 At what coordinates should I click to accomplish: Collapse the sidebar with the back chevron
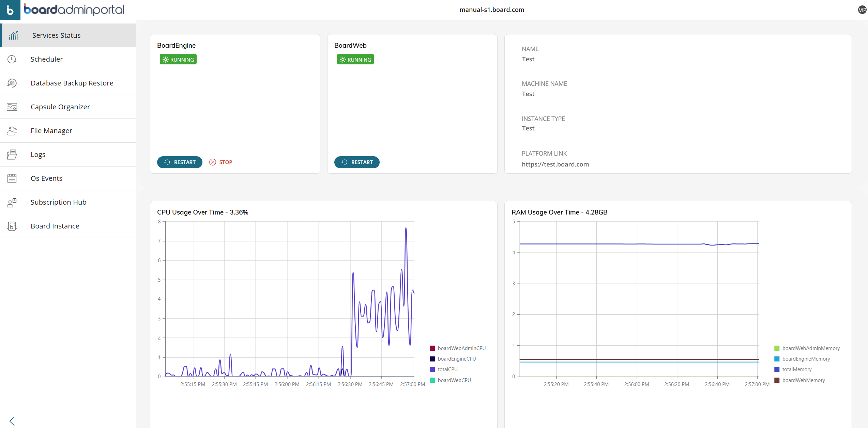pyautogui.click(x=12, y=421)
